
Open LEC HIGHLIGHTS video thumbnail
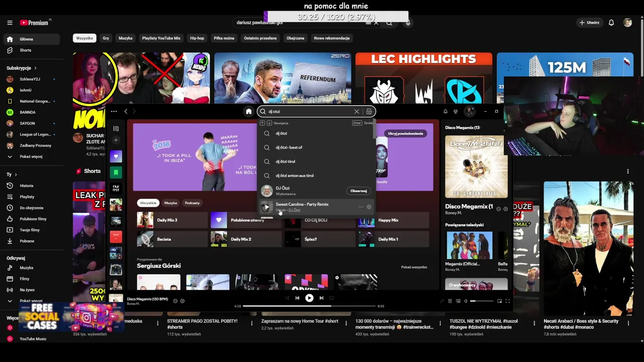[x=424, y=78]
